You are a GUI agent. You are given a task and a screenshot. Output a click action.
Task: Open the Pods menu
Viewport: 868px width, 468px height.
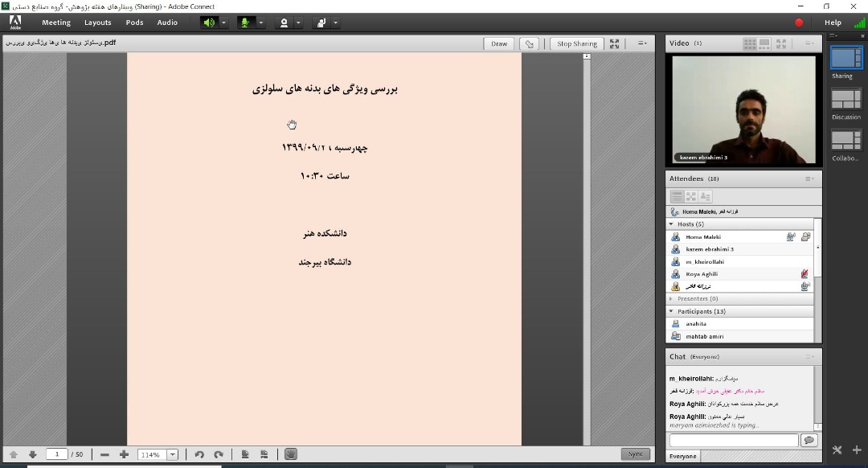point(134,23)
